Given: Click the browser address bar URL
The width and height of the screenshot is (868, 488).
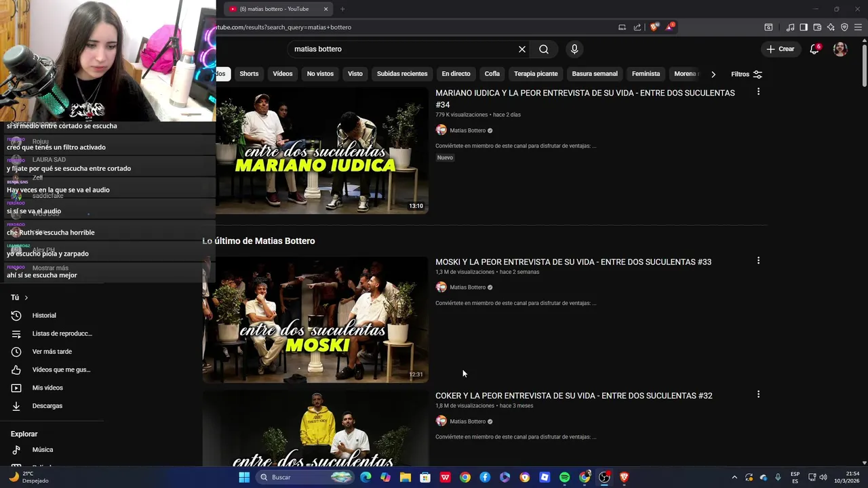Looking at the screenshot, I should [x=283, y=27].
